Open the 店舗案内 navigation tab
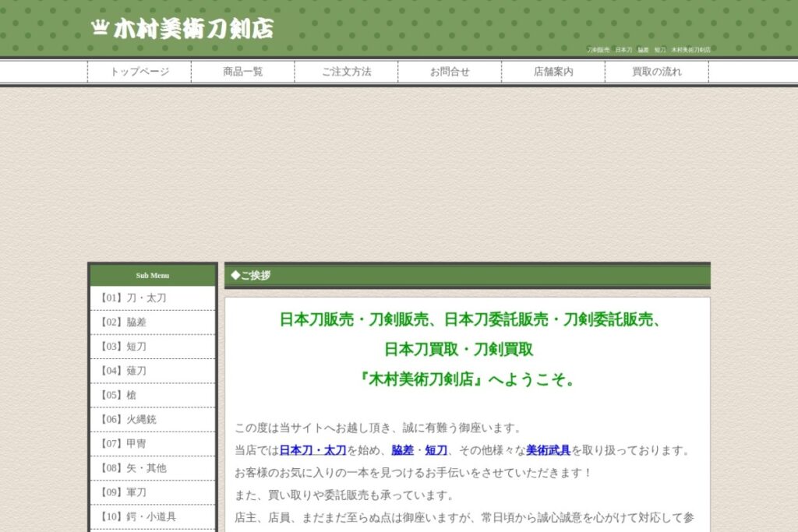The height and width of the screenshot is (532, 798). (x=553, y=72)
